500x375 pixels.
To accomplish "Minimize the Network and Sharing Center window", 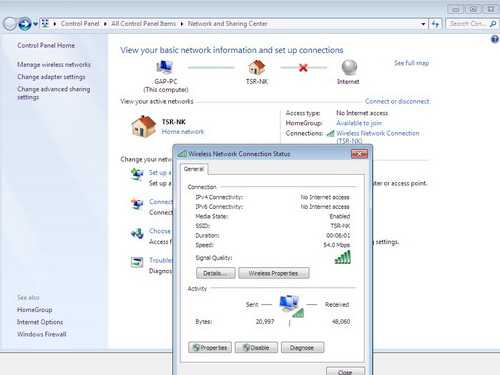I will coord(456,9).
